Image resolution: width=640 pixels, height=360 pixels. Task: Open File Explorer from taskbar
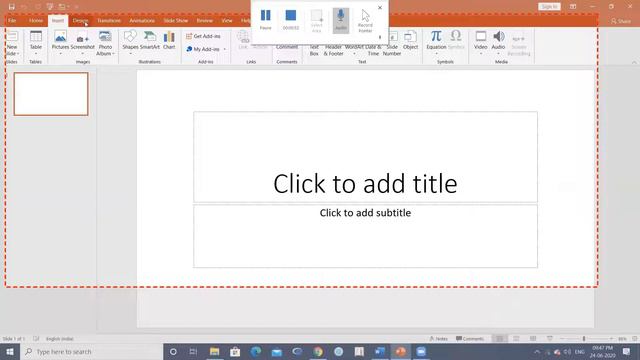click(x=214, y=351)
